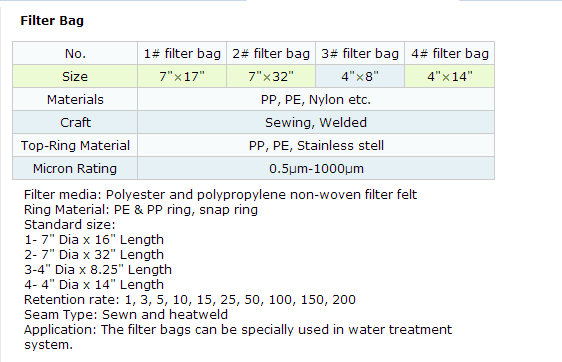Click the Filter Bag heading

[x=52, y=21]
